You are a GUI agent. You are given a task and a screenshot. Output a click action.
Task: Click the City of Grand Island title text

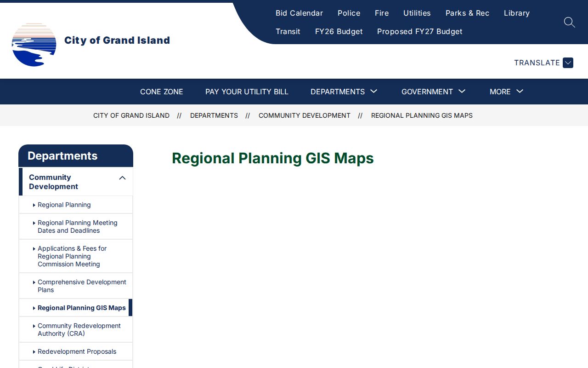(x=117, y=40)
